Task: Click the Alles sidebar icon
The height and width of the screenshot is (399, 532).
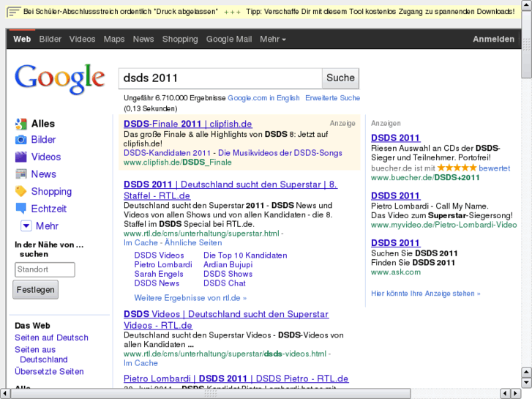Action: [x=20, y=124]
